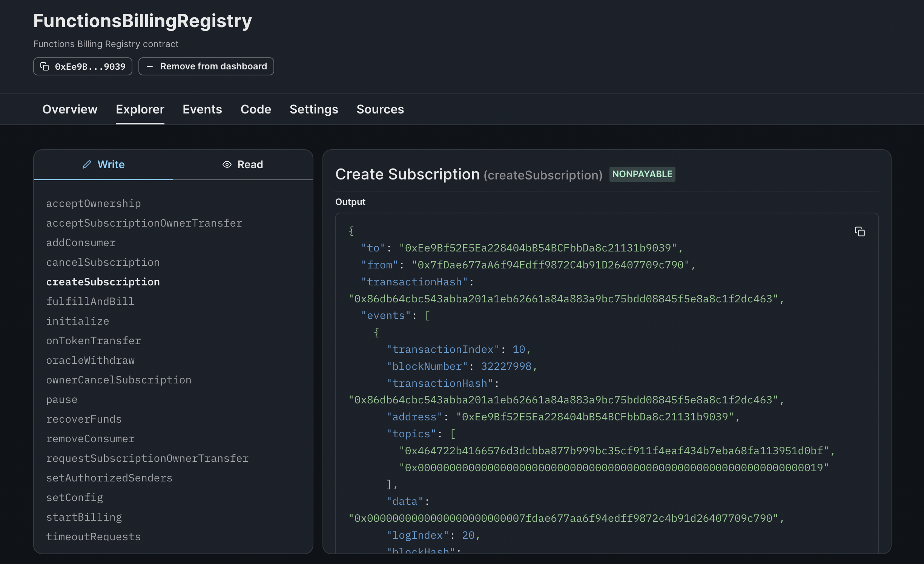Open the Overview tab

[x=70, y=109]
